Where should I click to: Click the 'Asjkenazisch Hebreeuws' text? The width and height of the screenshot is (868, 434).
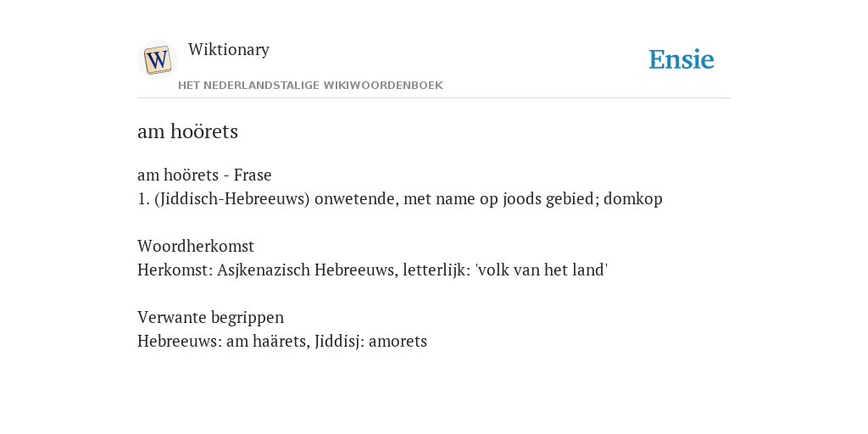[307, 270]
